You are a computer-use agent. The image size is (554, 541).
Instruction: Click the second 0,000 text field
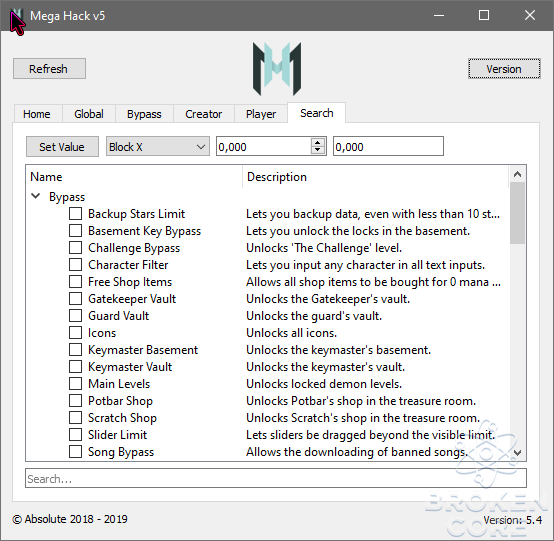click(388, 146)
